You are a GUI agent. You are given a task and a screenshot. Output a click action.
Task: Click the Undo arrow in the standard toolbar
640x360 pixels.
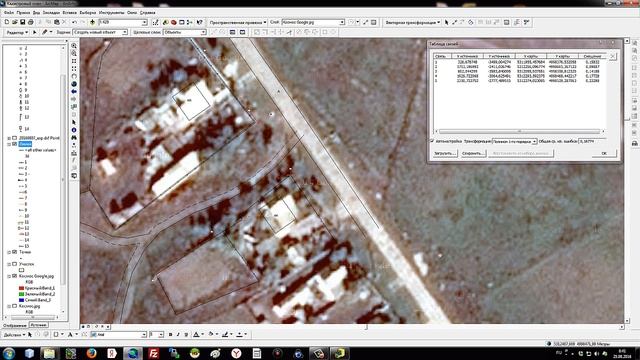tap(74, 22)
